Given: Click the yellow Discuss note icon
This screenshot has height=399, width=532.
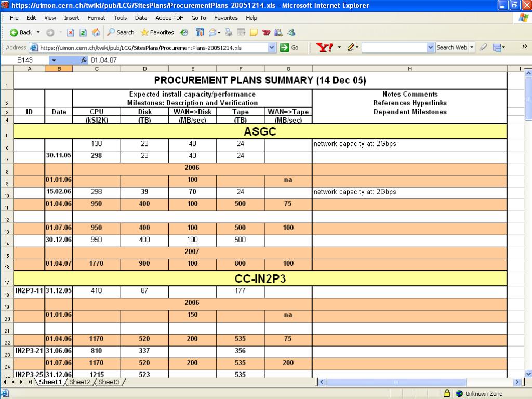Looking at the screenshot, I should (x=254, y=33).
